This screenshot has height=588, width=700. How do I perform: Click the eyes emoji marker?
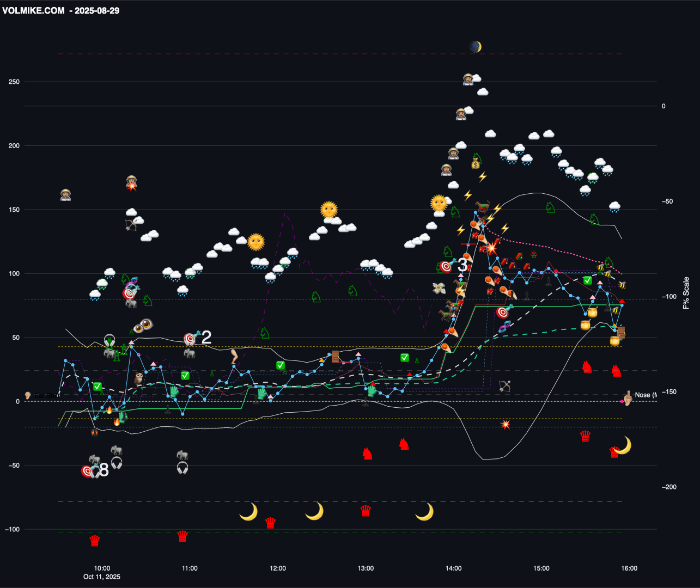[143, 326]
